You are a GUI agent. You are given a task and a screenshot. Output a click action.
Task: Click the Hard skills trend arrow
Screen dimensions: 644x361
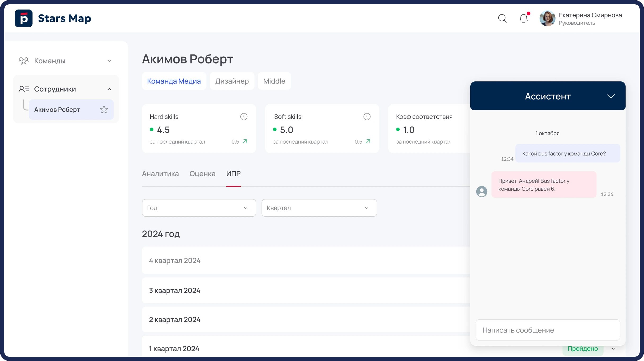point(245,141)
